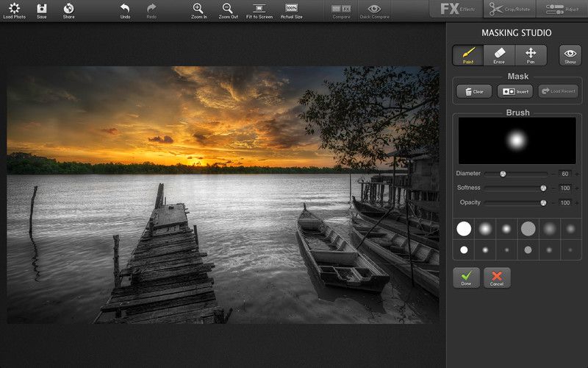View the photo at Actual Size

(x=291, y=10)
